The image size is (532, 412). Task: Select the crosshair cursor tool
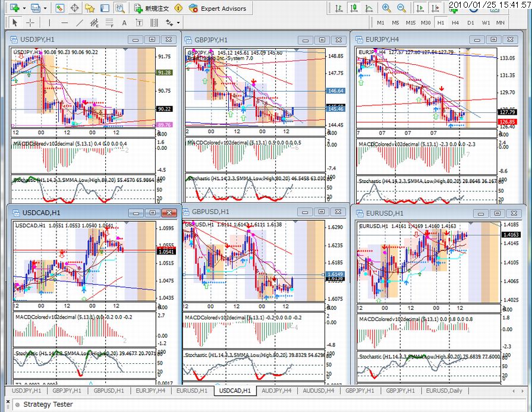click(30, 23)
